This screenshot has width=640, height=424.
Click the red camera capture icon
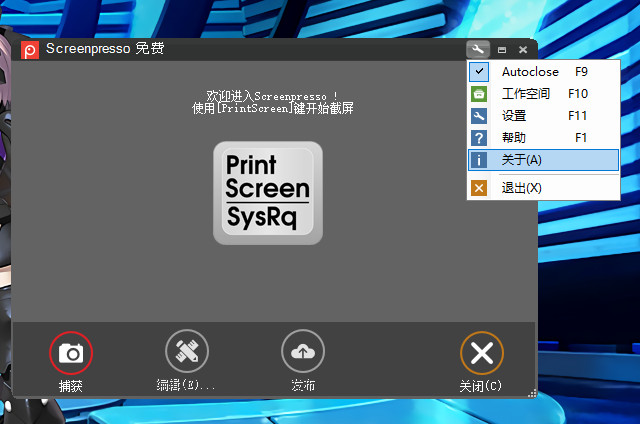pos(71,353)
